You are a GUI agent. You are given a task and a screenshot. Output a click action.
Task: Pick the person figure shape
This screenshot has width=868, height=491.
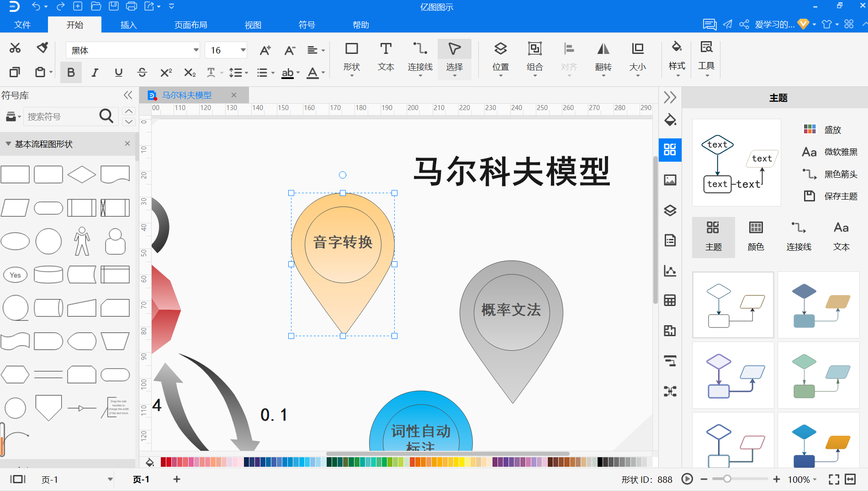(x=82, y=241)
